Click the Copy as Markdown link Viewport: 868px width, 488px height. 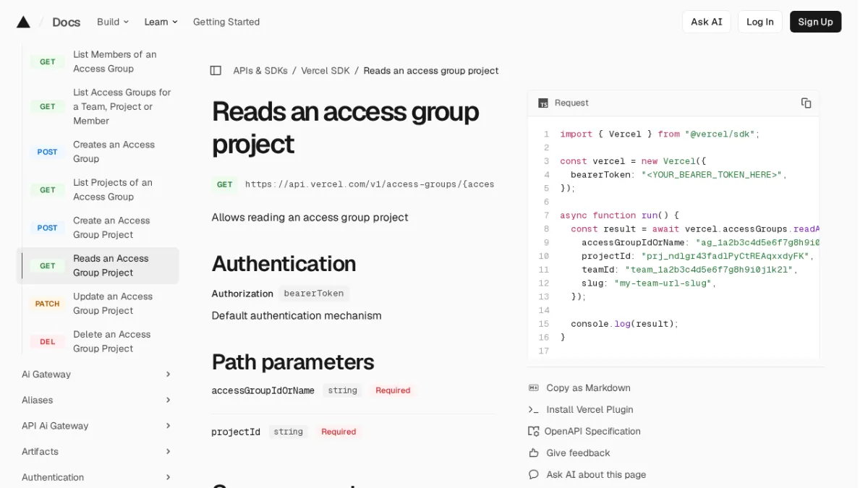[x=589, y=388]
